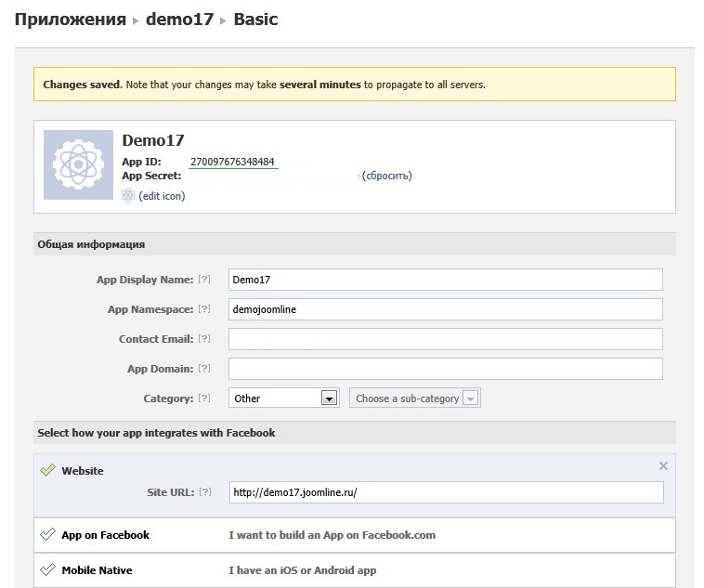This screenshot has width=704, height=588.
Task: Open the Category dropdown showing Other
Action: [284, 398]
